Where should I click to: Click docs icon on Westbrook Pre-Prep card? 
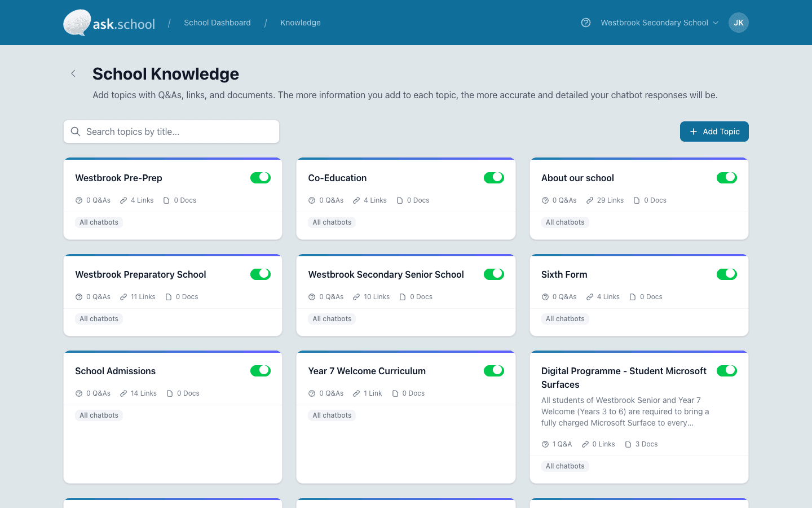[x=166, y=200]
